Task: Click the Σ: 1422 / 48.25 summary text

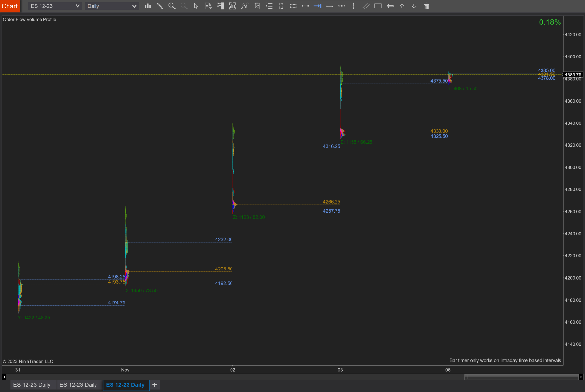Action: click(34, 318)
